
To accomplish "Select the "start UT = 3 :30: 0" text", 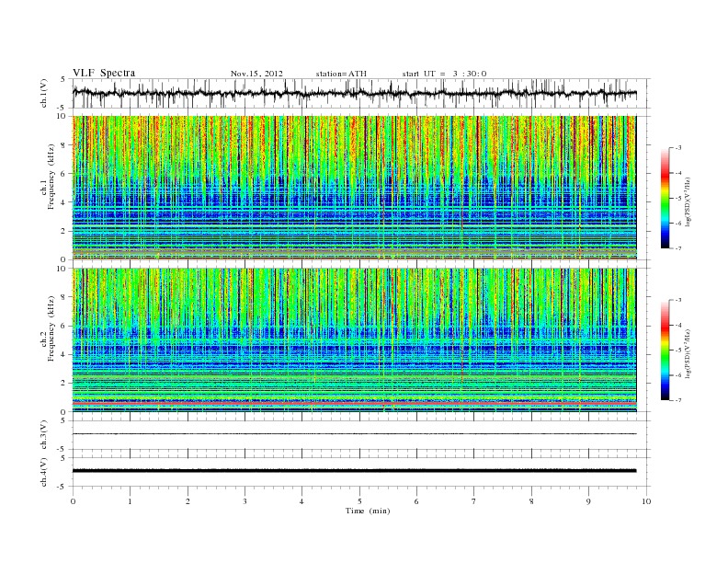I will (x=444, y=74).
